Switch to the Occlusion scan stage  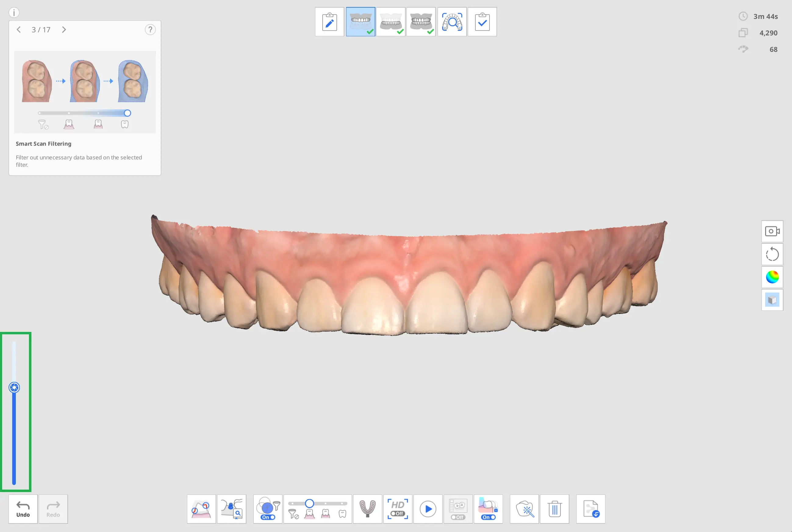421,22
